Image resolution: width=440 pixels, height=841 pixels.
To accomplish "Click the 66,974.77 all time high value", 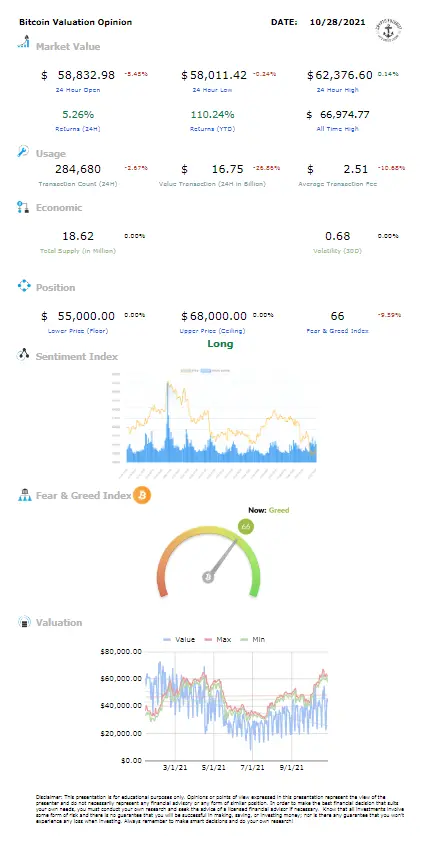I will pos(343,115).
